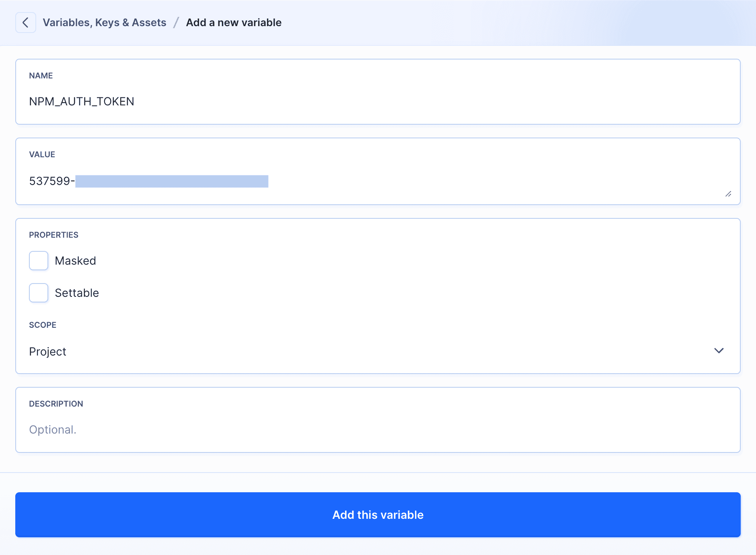The image size is (756, 555).
Task: Click the NPM_AUTH_TOKEN text to edit
Action: click(82, 101)
